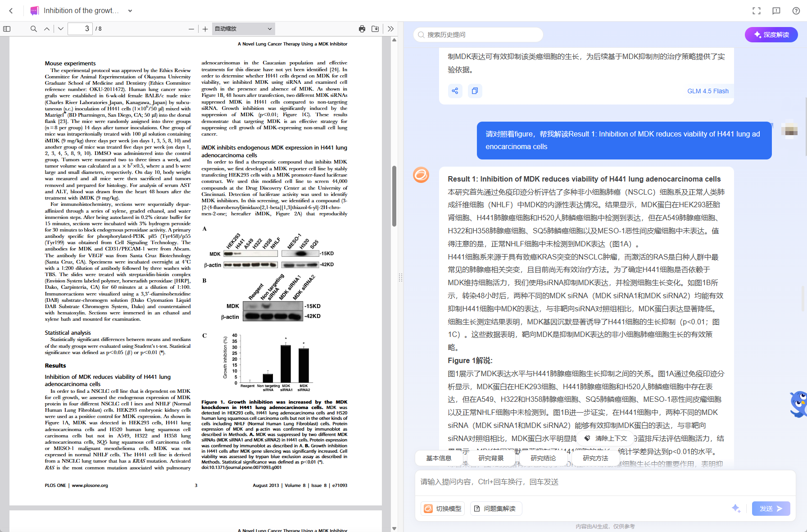Click the PDF scrollbar up arrow
The image size is (807, 532).
pyautogui.click(x=394, y=40)
